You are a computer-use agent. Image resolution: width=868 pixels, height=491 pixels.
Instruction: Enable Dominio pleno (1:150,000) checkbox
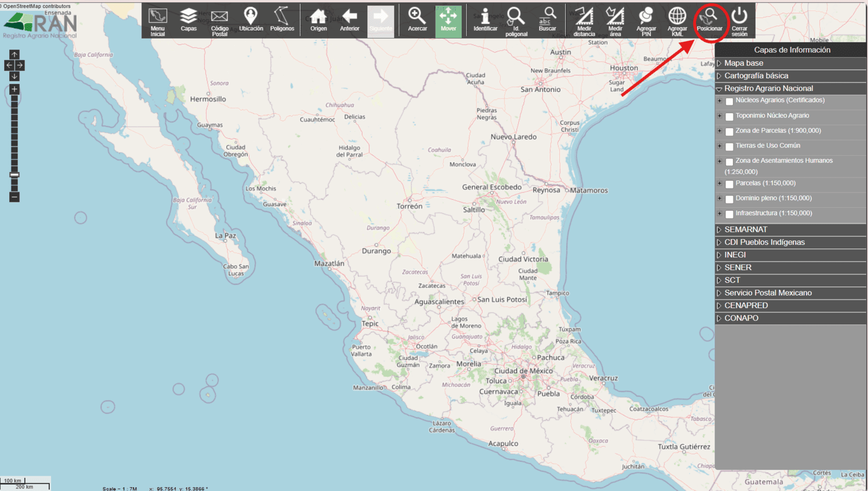pyautogui.click(x=730, y=200)
